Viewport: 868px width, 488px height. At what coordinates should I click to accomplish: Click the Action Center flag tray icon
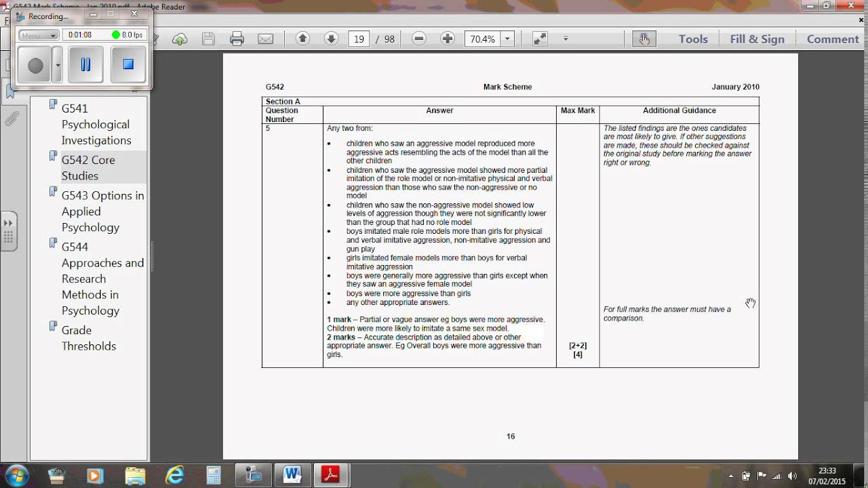[x=761, y=475]
